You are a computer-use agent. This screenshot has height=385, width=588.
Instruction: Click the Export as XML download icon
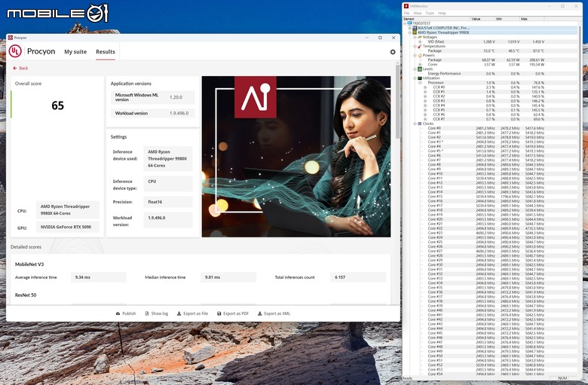tap(259, 313)
